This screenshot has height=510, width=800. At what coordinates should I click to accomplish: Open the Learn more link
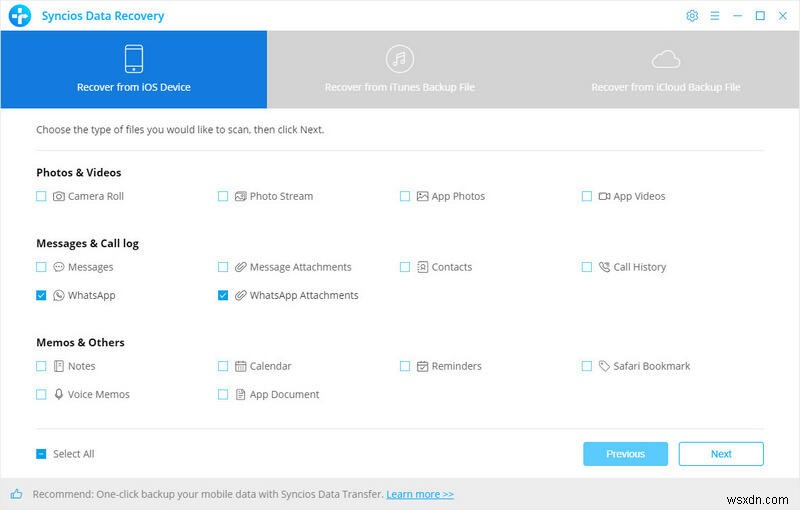coord(420,494)
